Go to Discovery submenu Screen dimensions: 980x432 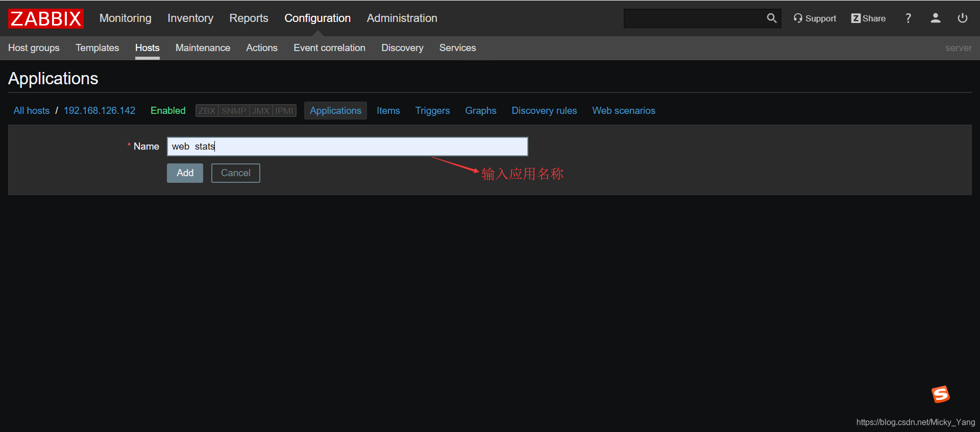(x=402, y=48)
